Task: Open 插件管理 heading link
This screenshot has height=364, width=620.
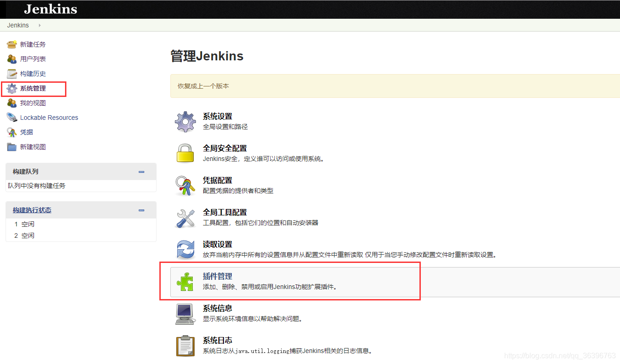Action: tap(218, 277)
